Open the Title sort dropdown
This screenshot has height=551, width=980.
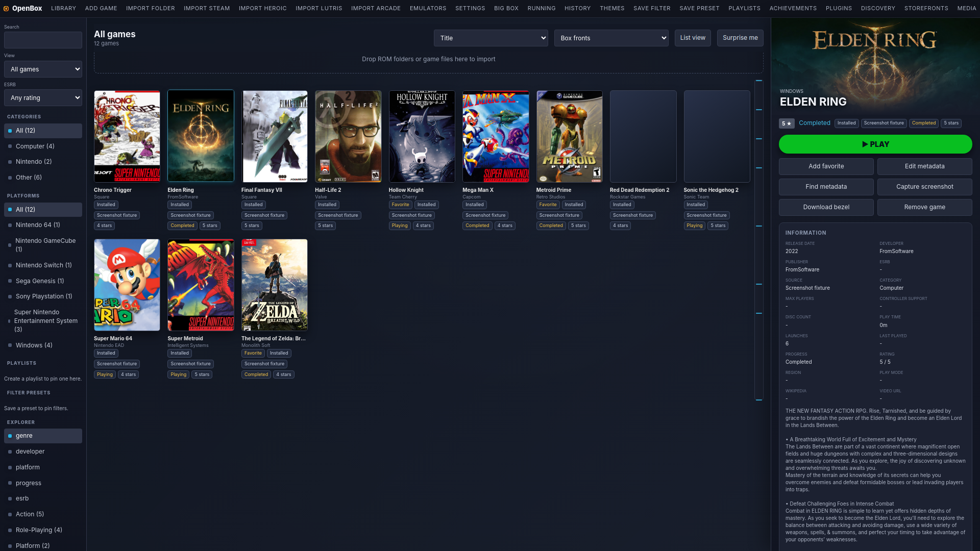(x=491, y=38)
